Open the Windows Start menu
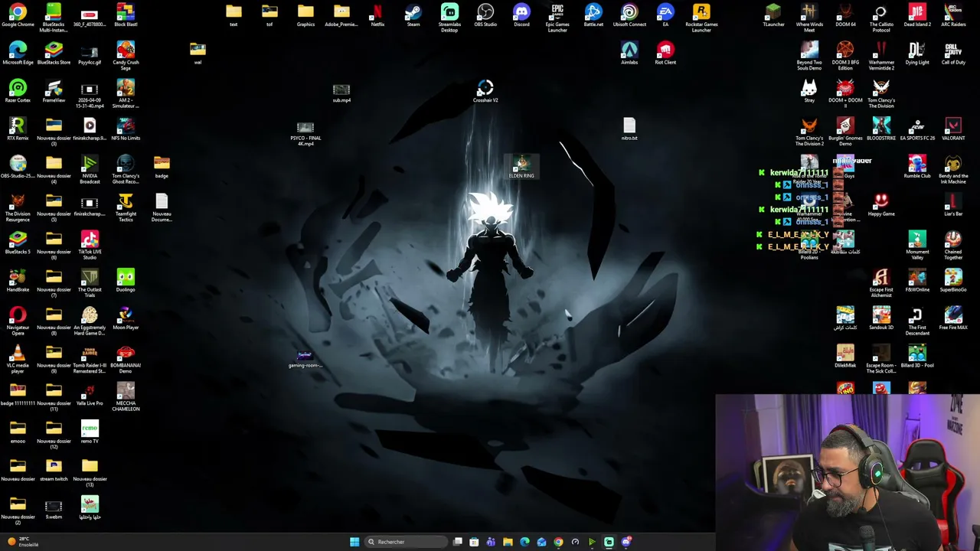 [354, 542]
